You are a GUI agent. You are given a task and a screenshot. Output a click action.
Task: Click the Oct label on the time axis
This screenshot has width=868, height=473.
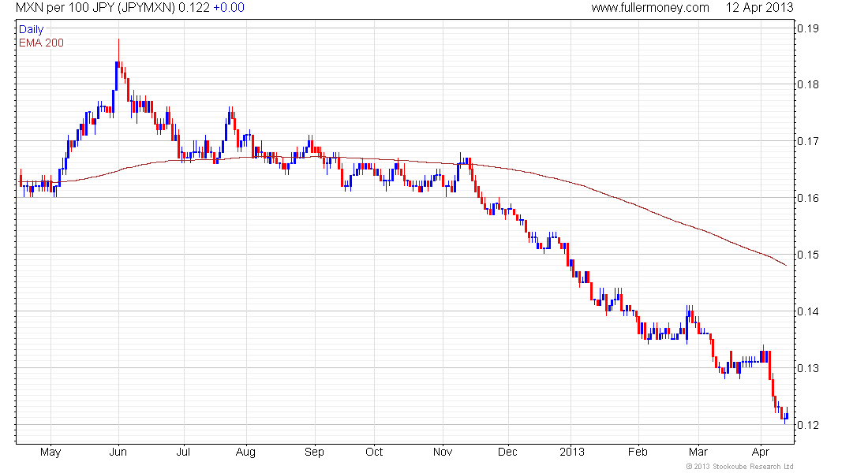(374, 452)
